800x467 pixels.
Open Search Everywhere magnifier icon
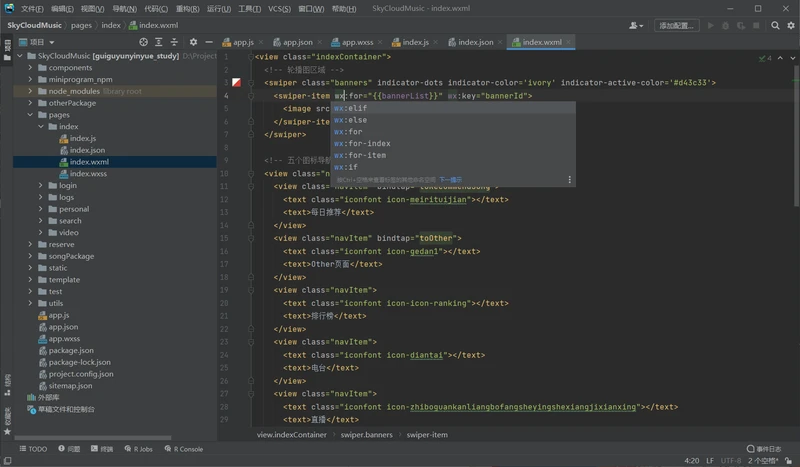pyautogui.click(x=775, y=25)
